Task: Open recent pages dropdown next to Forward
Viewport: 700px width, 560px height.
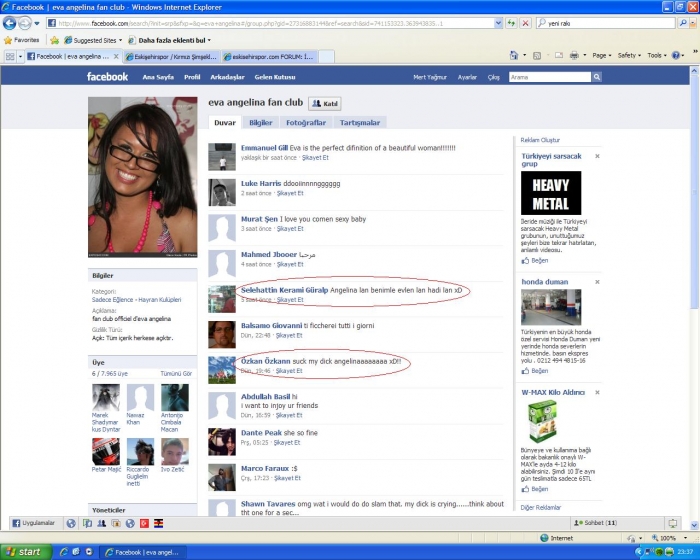Action: tap(37, 23)
